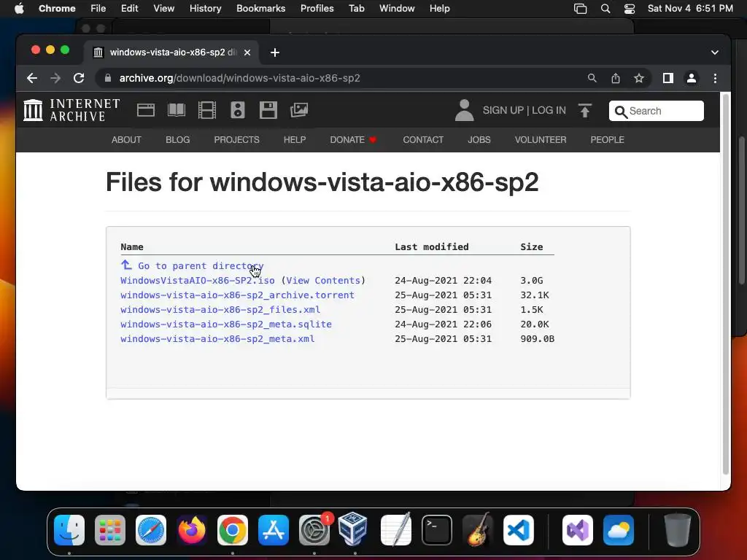Click the SIGN UP link
Screen dimensions: 747x560
(x=503, y=110)
